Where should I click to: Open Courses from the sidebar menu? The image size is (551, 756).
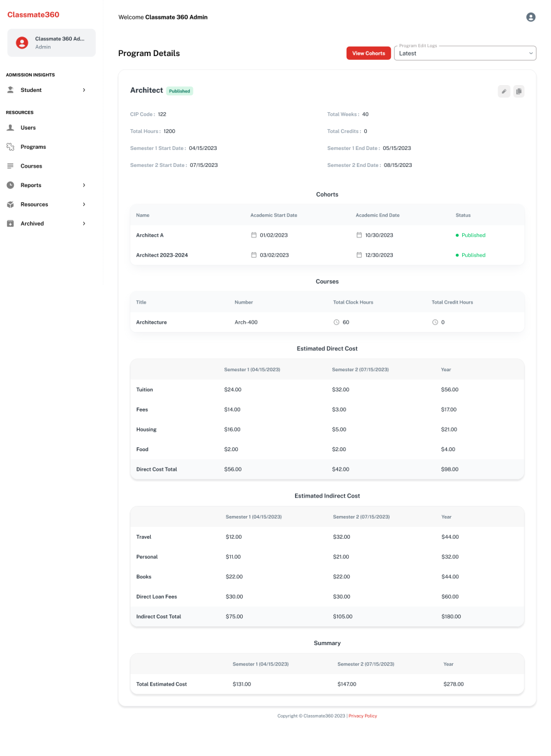tap(32, 166)
